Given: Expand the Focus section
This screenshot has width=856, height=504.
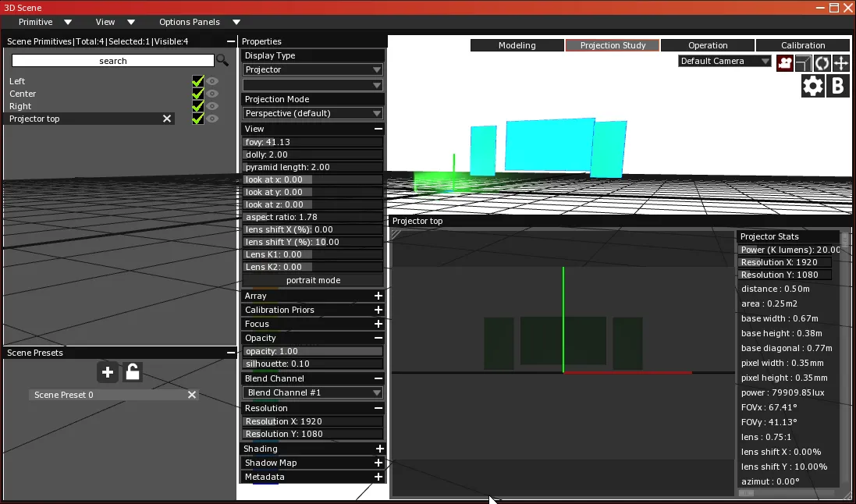Looking at the screenshot, I should point(378,324).
